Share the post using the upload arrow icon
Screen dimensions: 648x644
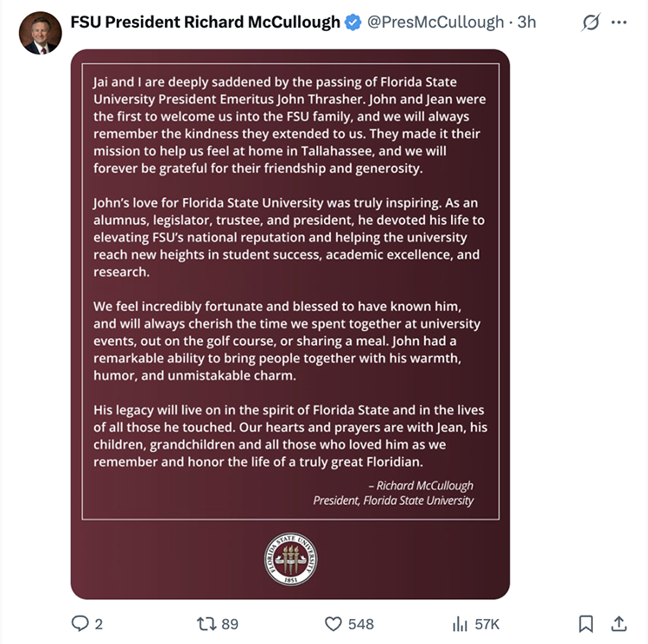tap(619, 623)
